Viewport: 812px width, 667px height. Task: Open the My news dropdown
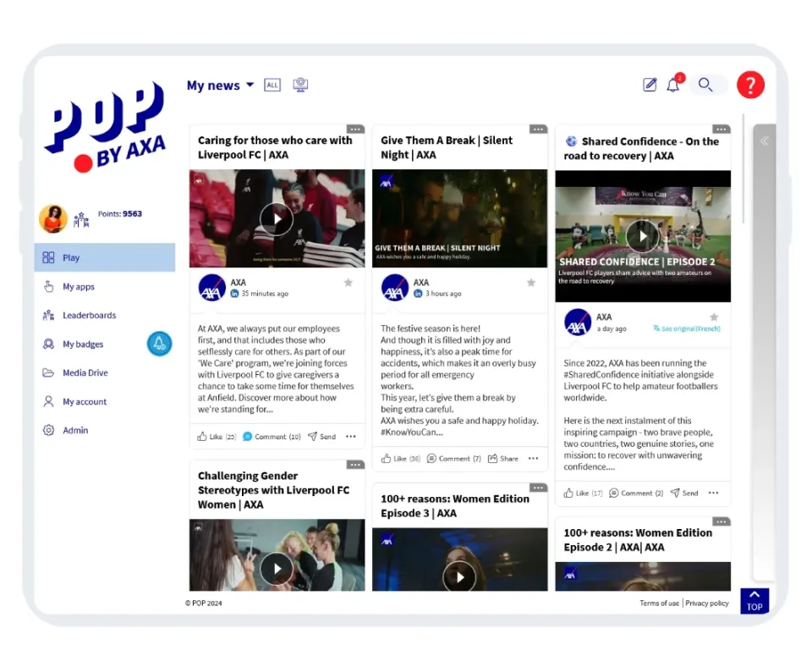pyautogui.click(x=221, y=85)
